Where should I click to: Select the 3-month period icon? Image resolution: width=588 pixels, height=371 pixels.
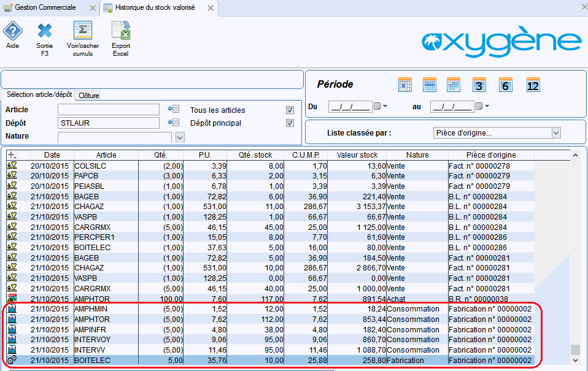479,85
